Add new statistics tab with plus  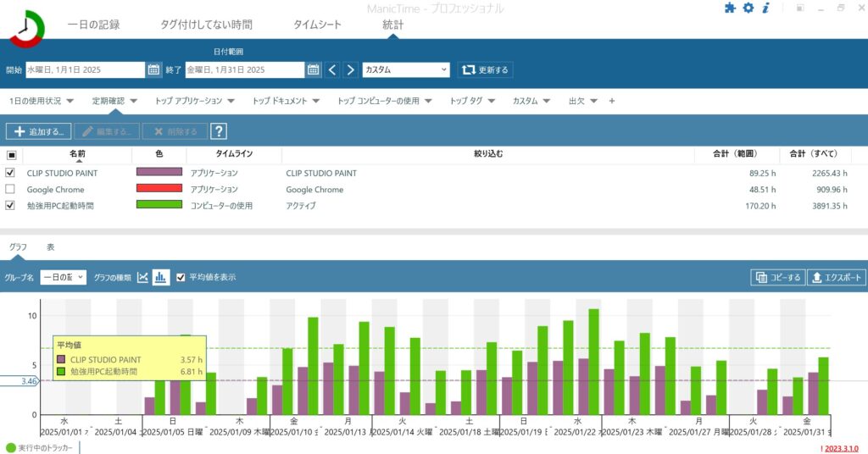pos(612,101)
